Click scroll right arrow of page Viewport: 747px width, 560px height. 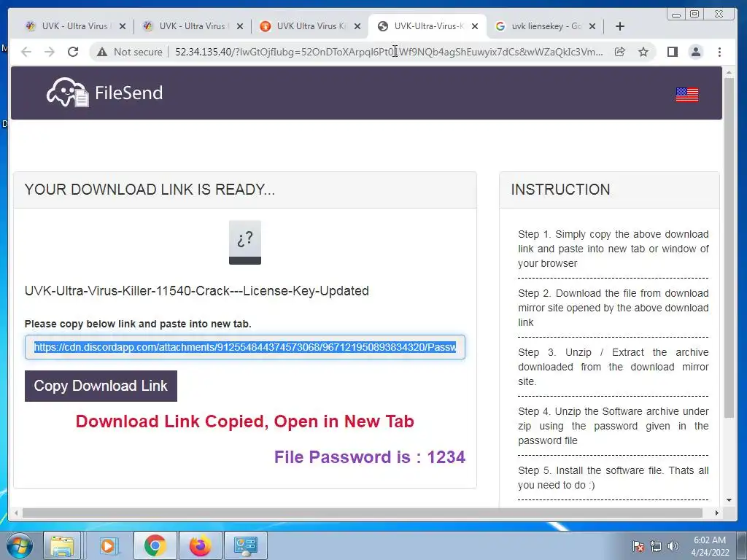tap(716, 513)
